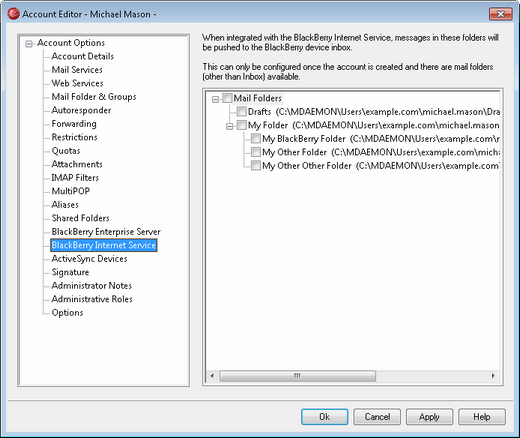Open Help for this dialog
Screen dimensions: 520x438
click(482, 417)
